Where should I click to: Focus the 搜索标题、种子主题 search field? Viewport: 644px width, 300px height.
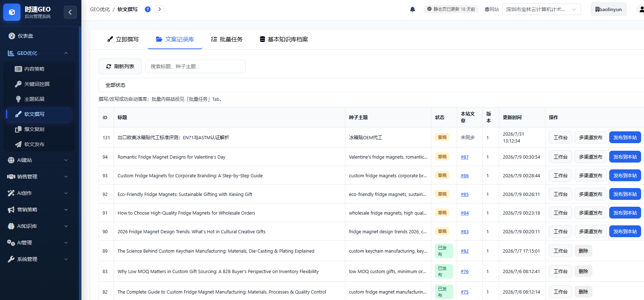coord(195,66)
